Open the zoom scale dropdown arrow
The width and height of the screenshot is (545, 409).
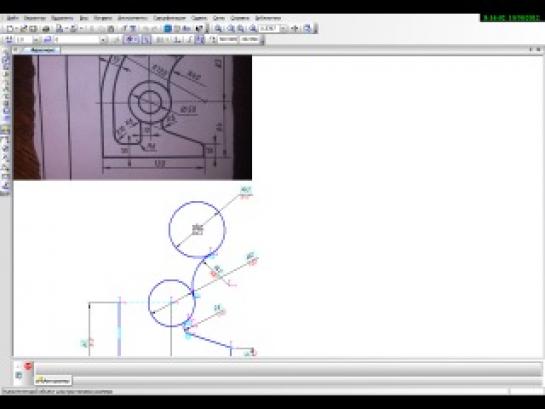(284, 28)
